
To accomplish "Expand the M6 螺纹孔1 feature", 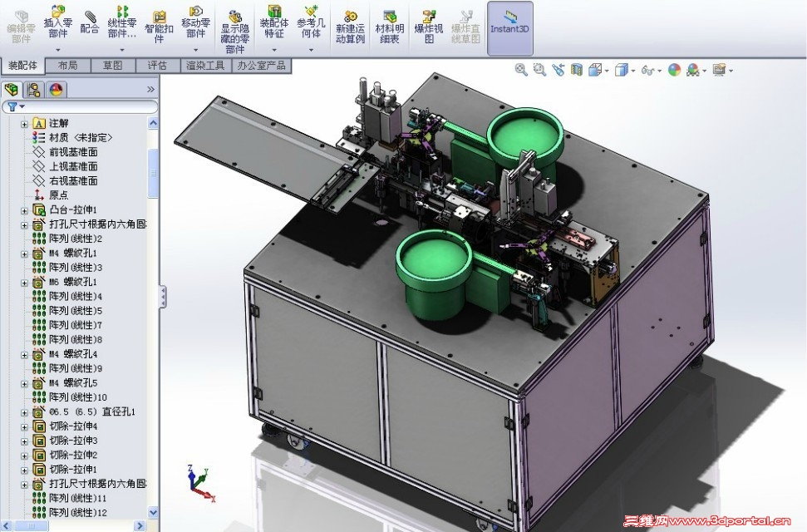I will point(24,283).
